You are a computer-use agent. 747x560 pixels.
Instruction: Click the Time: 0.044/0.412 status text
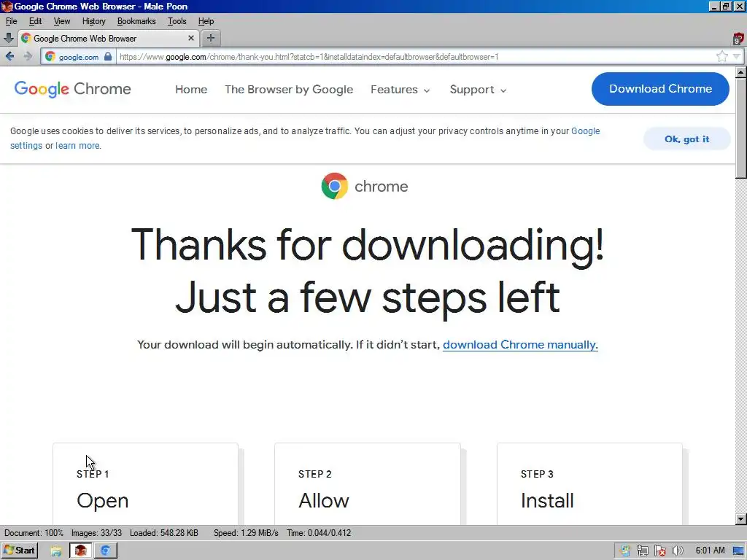click(319, 533)
